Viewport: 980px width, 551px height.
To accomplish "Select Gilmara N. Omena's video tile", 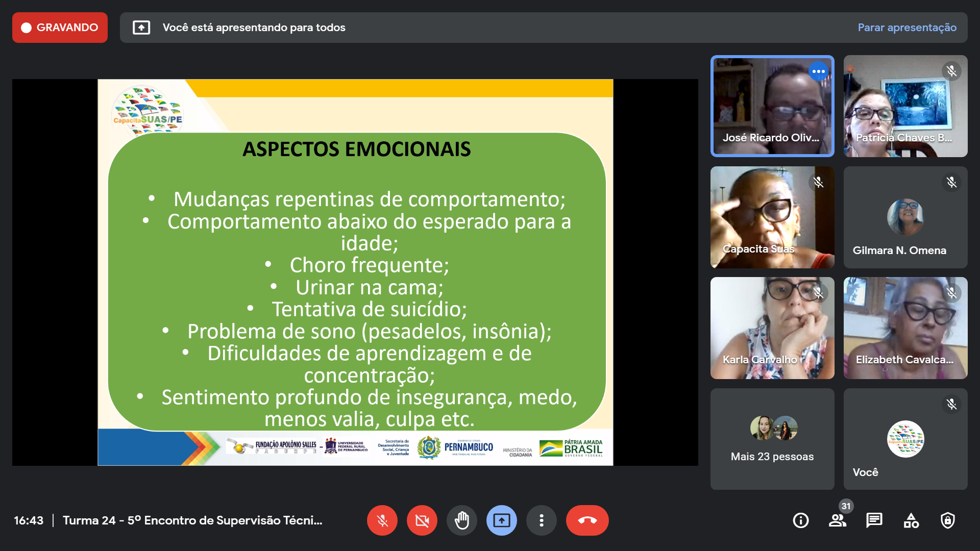I will click(905, 217).
